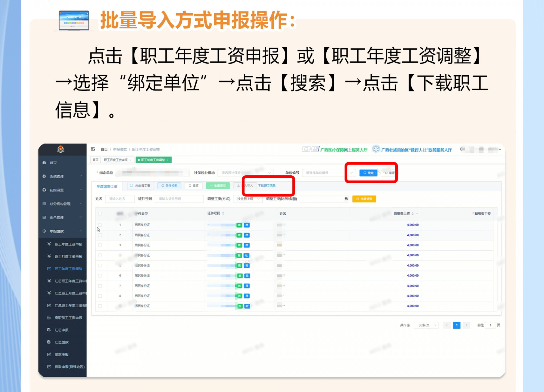Select the 年度缴费工资 tab
This screenshot has width=544, height=392.
pos(107,186)
